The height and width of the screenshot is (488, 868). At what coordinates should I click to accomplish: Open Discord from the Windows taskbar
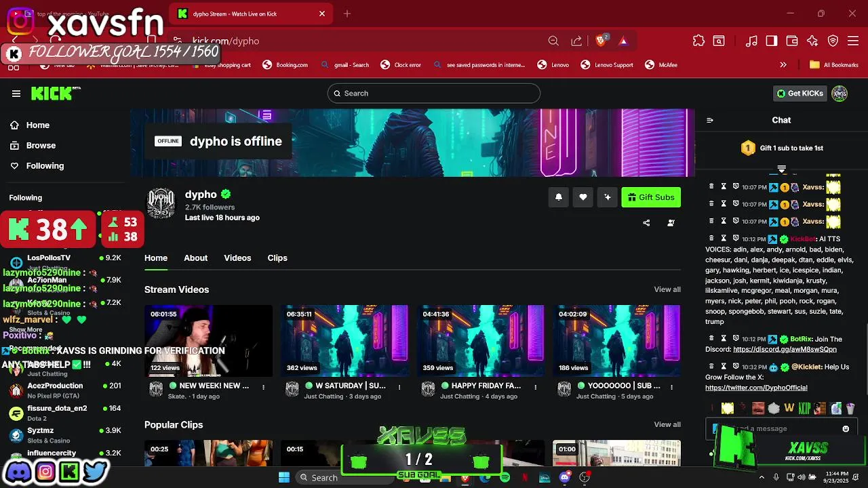(x=564, y=477)
